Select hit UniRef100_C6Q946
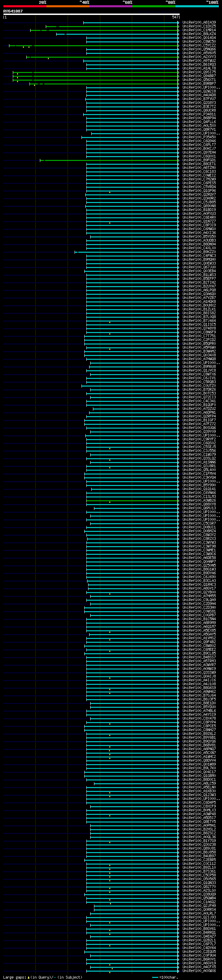This screenshot has height=980, width=222. coord(199,141)
